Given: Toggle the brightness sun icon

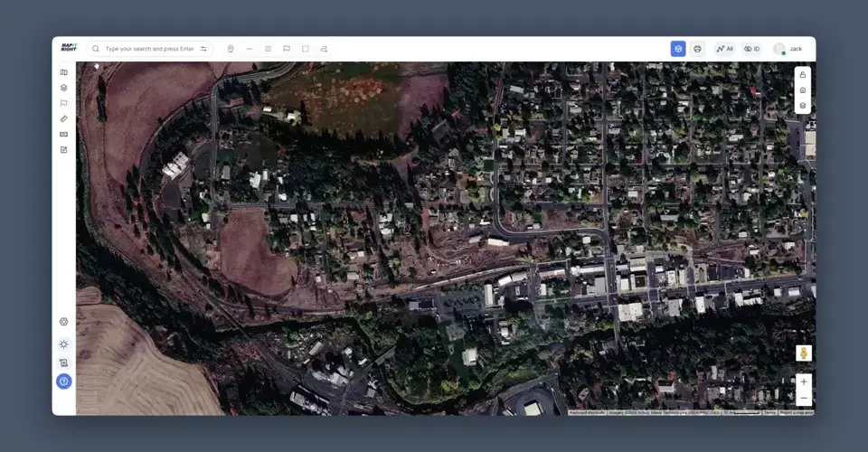Looking at the screenshot, I should [63, 344].
